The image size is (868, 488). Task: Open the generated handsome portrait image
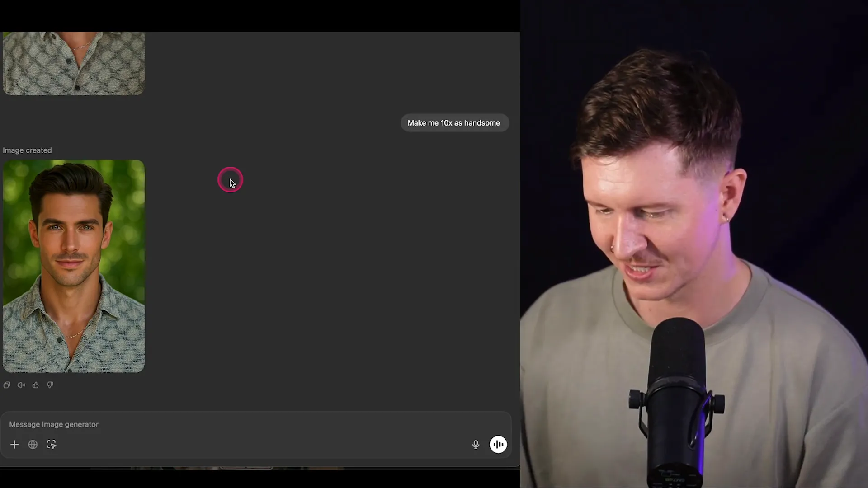74,266
